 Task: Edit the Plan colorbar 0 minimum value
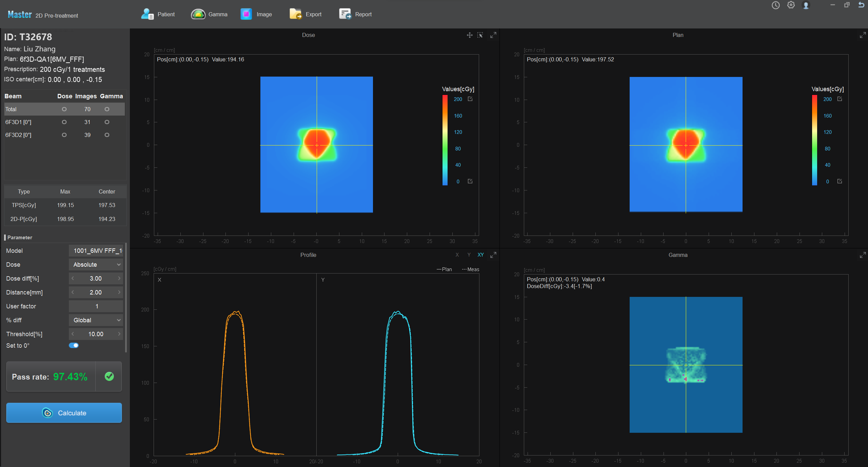[x=840, y=181]
